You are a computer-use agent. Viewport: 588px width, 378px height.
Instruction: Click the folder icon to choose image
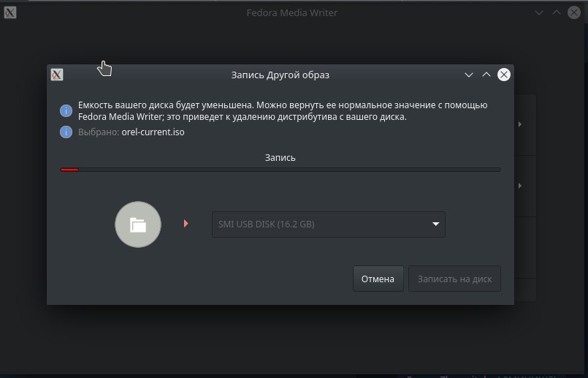pyautogui.click(x=138, y=224)
